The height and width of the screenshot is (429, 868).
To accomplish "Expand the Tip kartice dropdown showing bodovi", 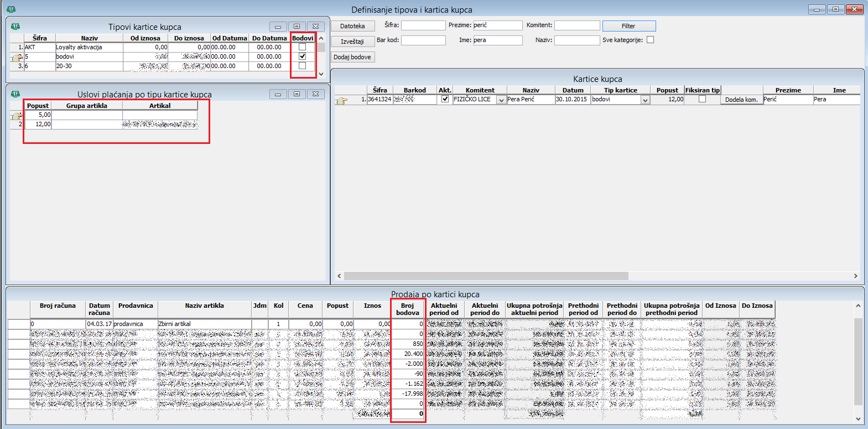I will (x=644, y=100).
